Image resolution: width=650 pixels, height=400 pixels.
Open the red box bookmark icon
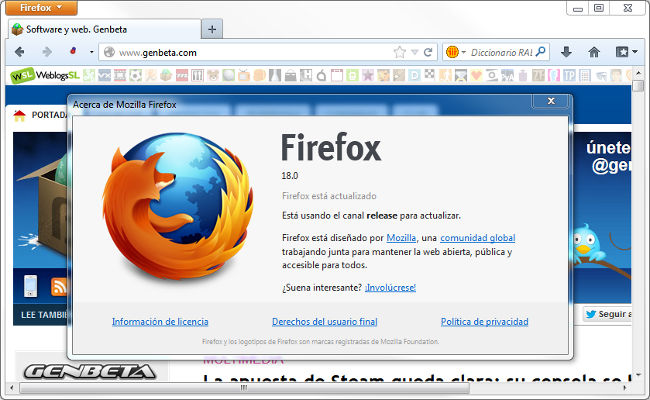182,75
